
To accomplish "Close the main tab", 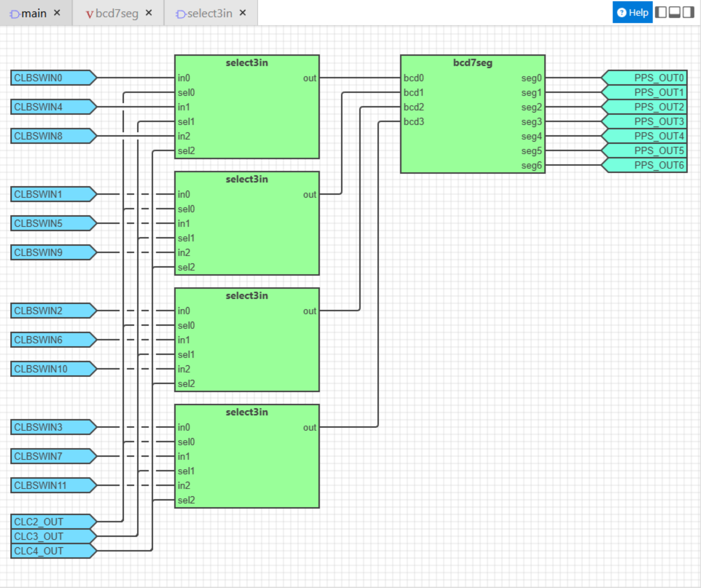I will 57,13.
